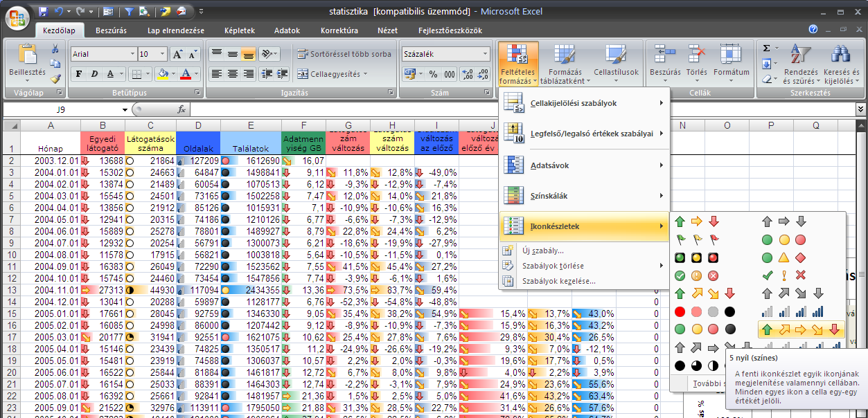868x418 pixels.
Task: Switch to the Képletek ribbon tab
Action: pyautogui.click(x=240, y=30)
